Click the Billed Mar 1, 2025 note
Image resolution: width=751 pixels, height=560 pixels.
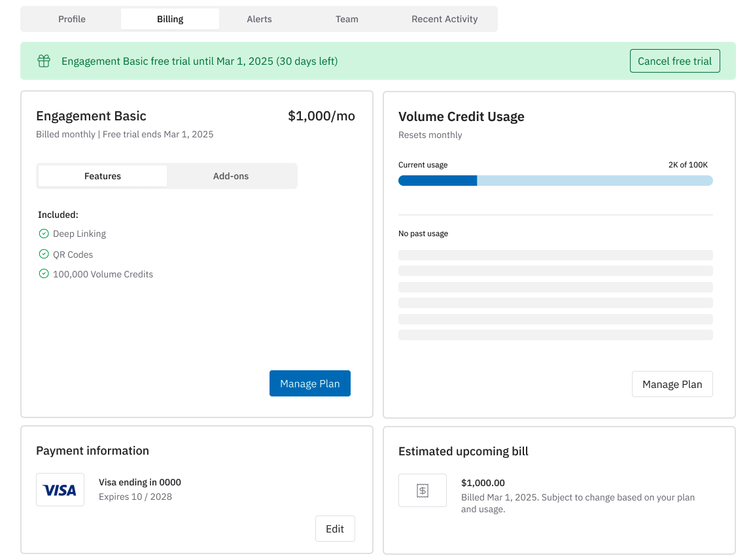pyautogui.click(x=578, y=503)
